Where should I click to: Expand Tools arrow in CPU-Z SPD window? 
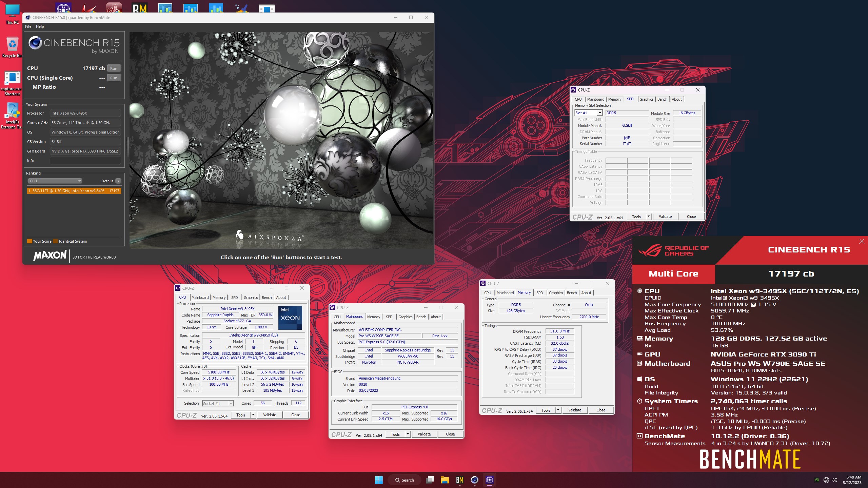tap(649, 217)
